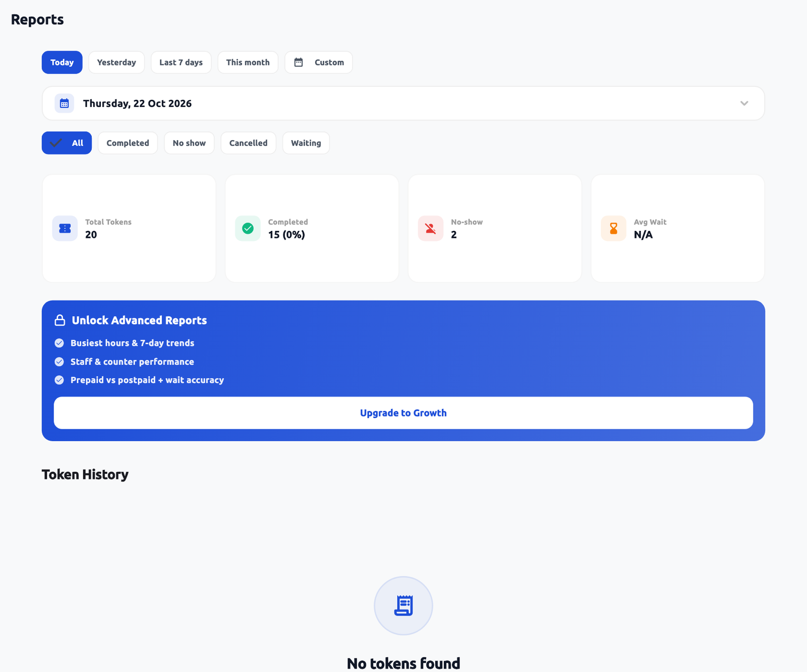Click the receipt icon above No tokens found
This screenshot has width=807, height=672.
click(403, 605)
